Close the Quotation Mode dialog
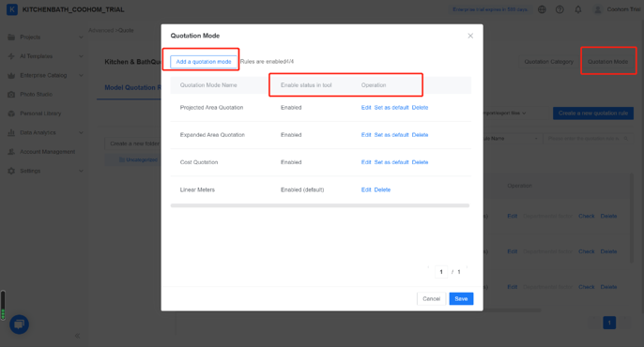644x347 pixels. [x=470, y=36]
